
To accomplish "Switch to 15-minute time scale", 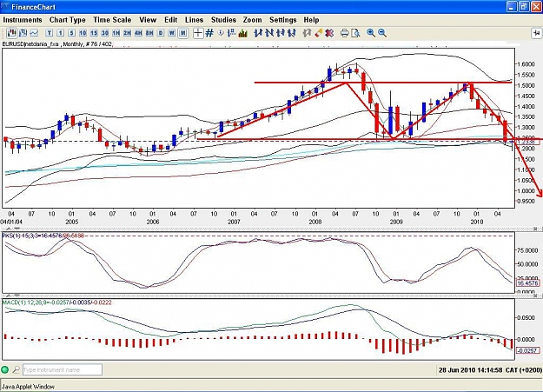I will (94, 33).
